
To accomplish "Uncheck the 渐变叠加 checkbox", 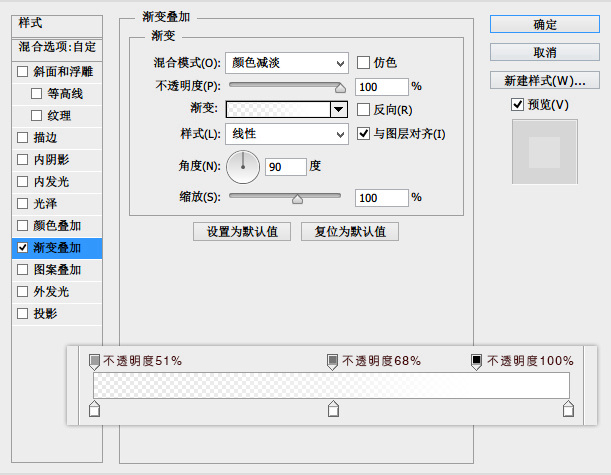I will tap(23, 247).
